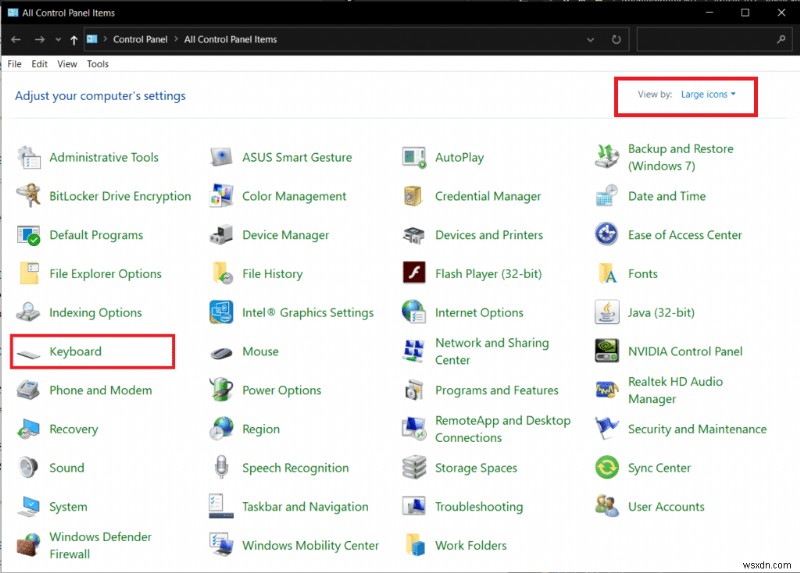This screenshot has width=800, height=573.
Task: Open the recent locations dropdown beside Forward
Action: [58, 40]
